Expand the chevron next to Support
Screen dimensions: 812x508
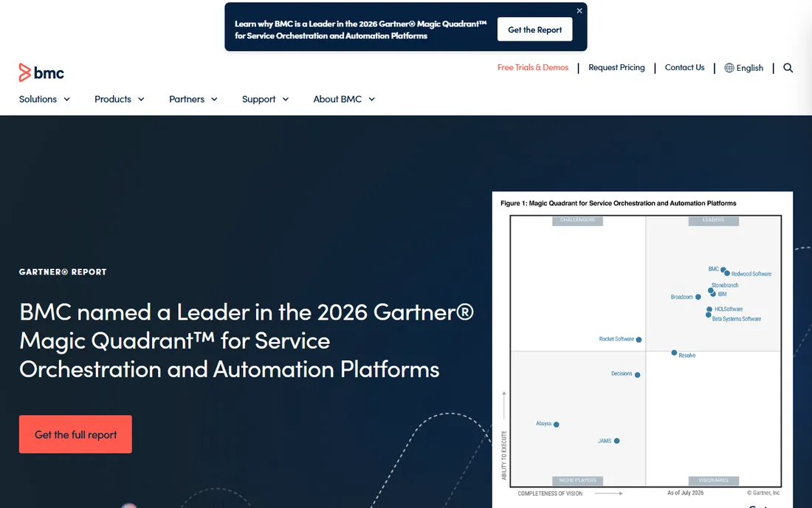[286, 100]
